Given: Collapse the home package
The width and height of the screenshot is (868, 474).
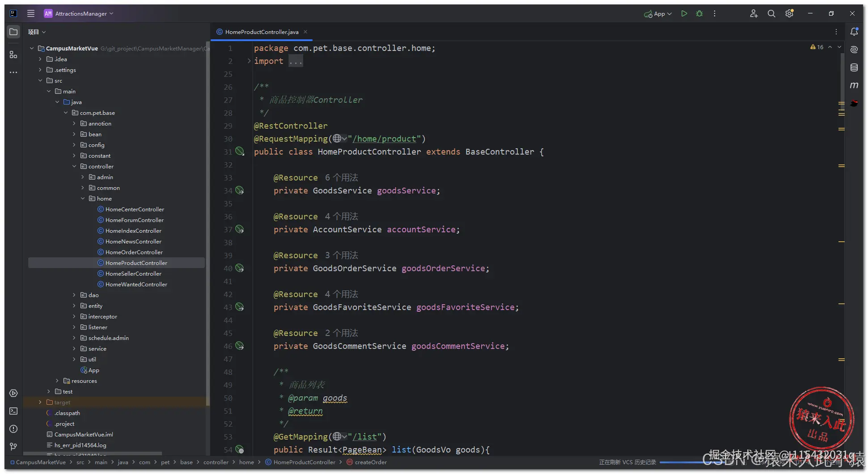Looking at the screenshot, I should click(x=83, y=198).
